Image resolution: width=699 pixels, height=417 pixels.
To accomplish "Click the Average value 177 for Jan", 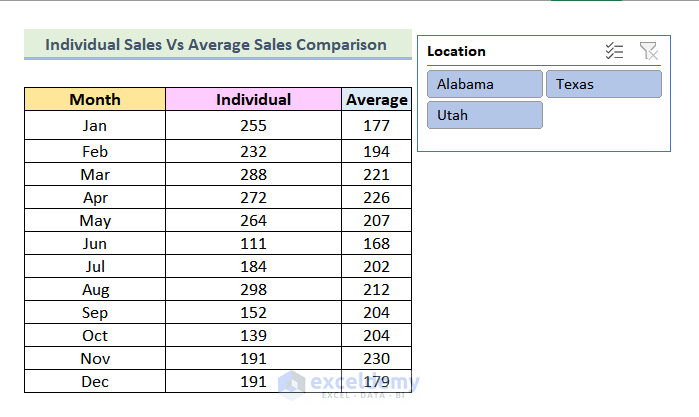I will (376, 126).
